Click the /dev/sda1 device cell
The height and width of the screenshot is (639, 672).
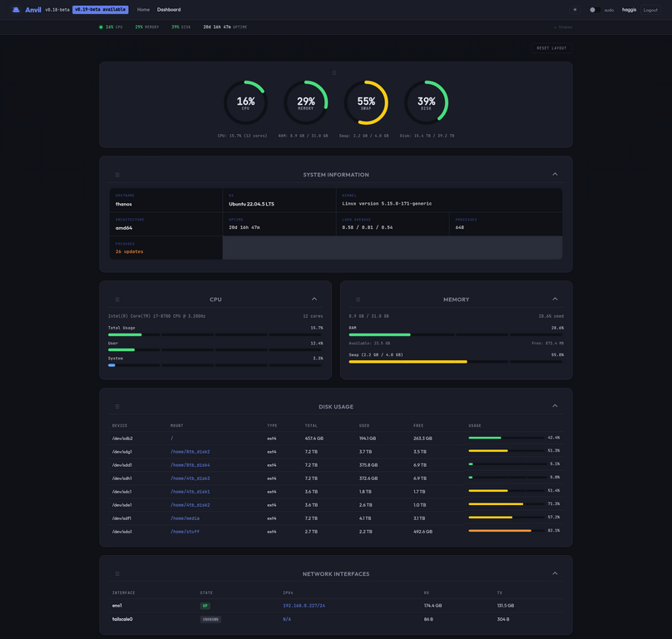tap(122, 532)
